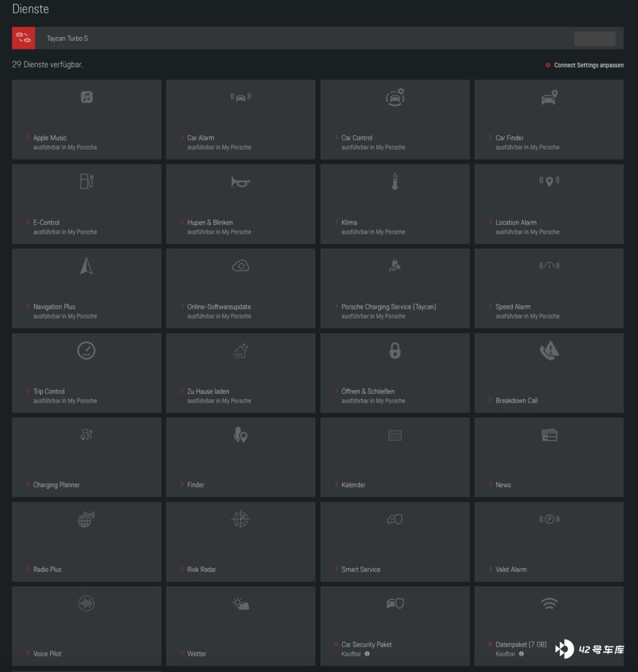
Task: Click the Datenpaket Wi-Fi icon
Action: 549,603
